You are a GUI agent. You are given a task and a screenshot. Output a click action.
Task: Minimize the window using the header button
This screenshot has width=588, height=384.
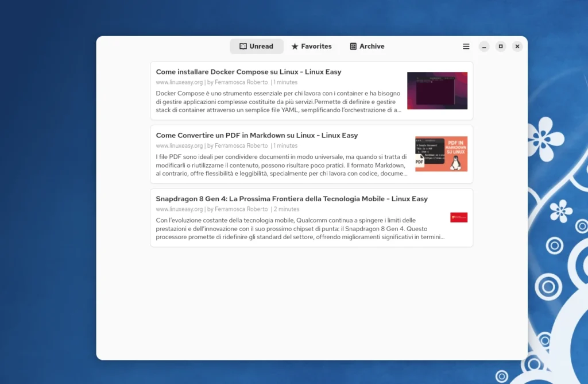tap(484, 47)
